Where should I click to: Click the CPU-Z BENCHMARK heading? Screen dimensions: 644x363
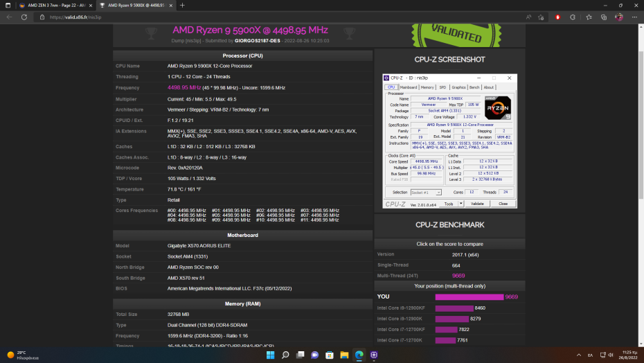[449, 225]
